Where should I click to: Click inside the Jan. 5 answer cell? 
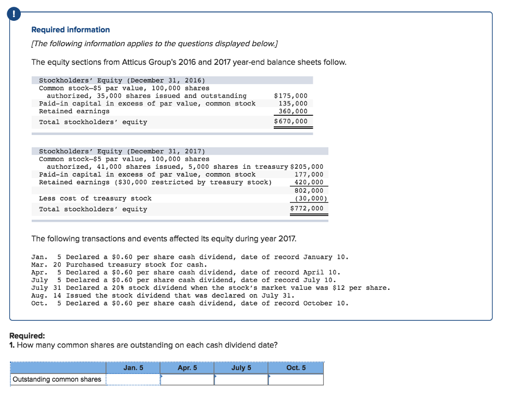click(133, 379)
